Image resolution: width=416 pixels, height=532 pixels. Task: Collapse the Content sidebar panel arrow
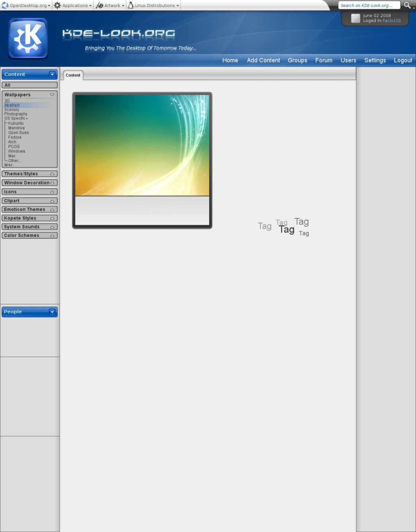click(x=52, y=74)
